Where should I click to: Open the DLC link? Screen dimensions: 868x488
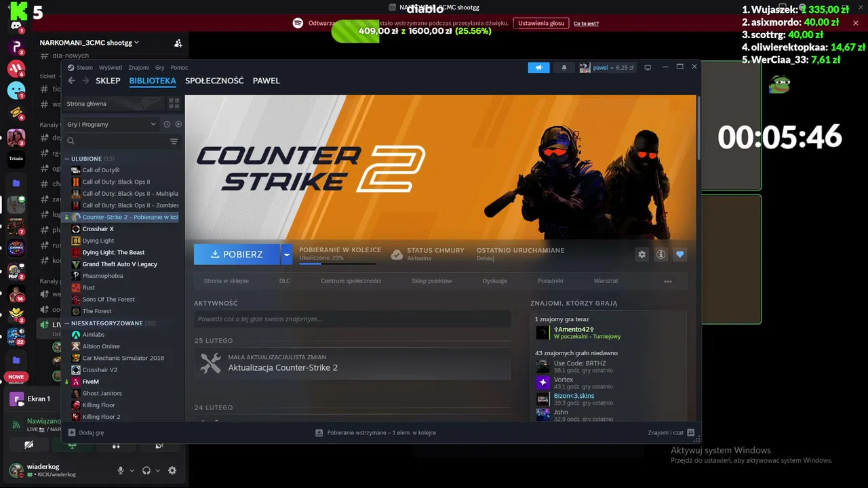[285, 281]
